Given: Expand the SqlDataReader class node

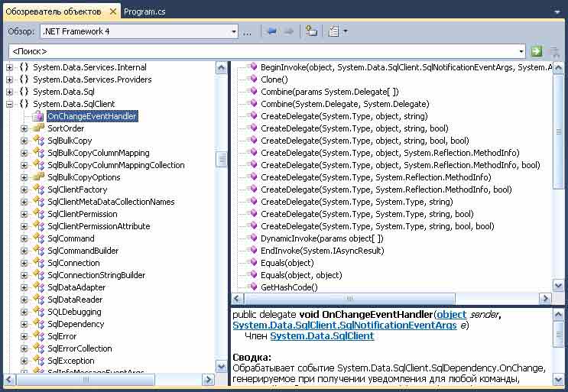Looking at the screenshot, I should 24,300.
